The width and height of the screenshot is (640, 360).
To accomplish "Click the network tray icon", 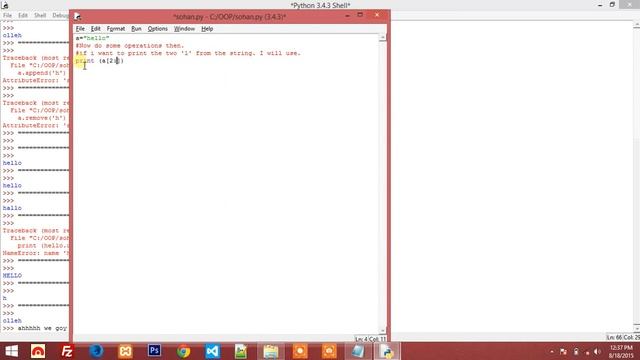I will (587, 352).
